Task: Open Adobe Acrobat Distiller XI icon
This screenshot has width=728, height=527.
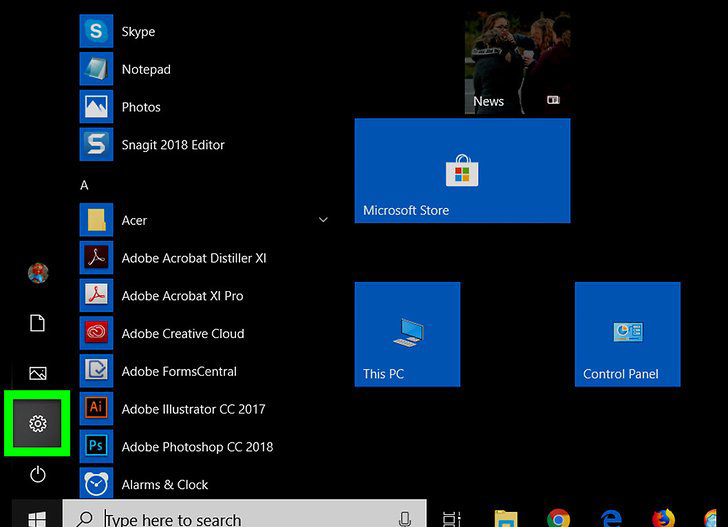Action: [96, 257]
